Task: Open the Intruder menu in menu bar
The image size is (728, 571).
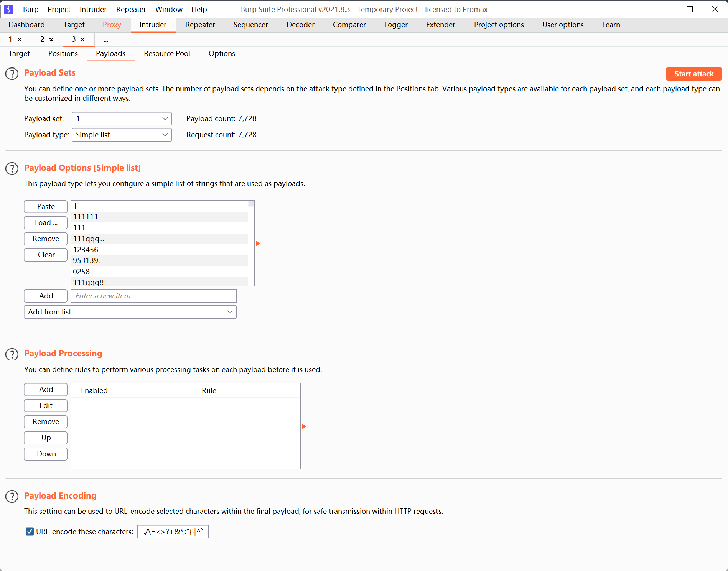Action: point(93,9)
